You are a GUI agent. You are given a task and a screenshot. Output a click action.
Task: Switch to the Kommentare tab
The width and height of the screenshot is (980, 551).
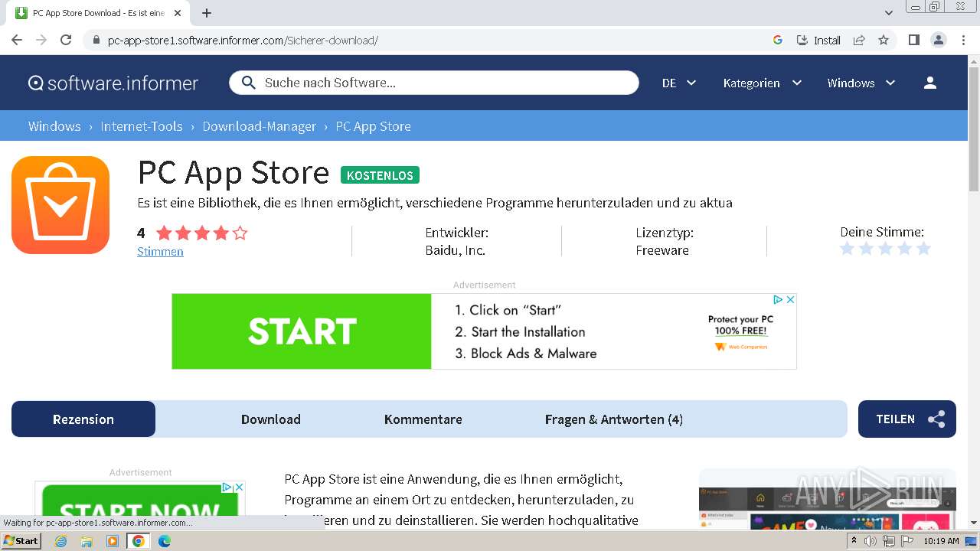tap(423, 419)
